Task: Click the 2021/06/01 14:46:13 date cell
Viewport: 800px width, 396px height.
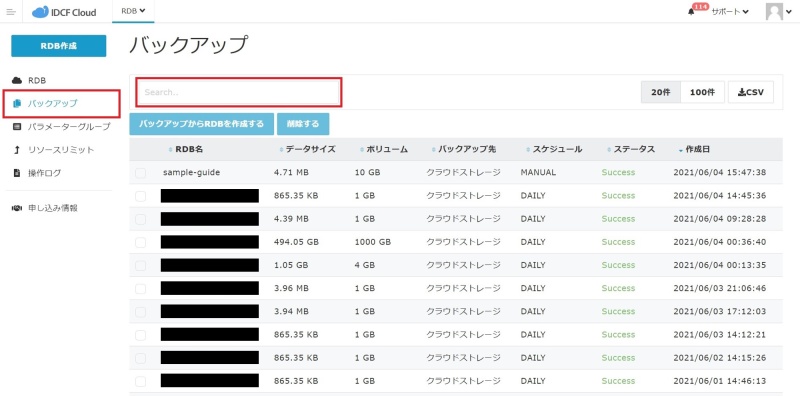Action: coord(720,381)
